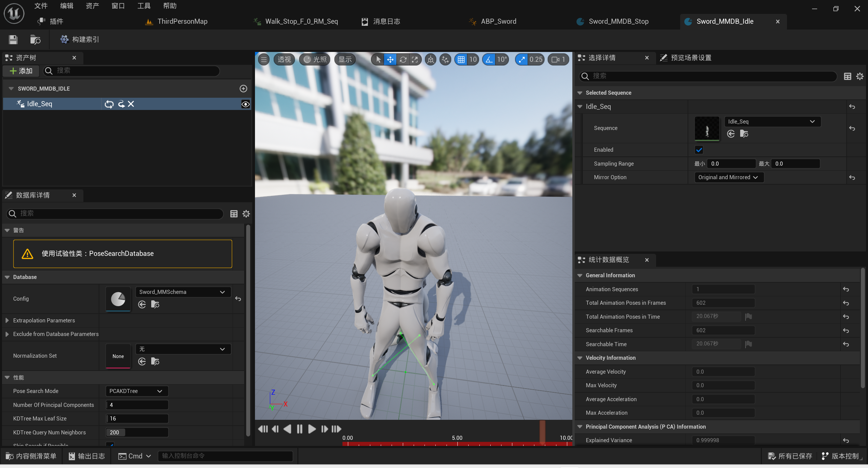Toggle visibility eye for Idle_Seq
Viewport: 868px width, 468px height.
click(245, 104)
